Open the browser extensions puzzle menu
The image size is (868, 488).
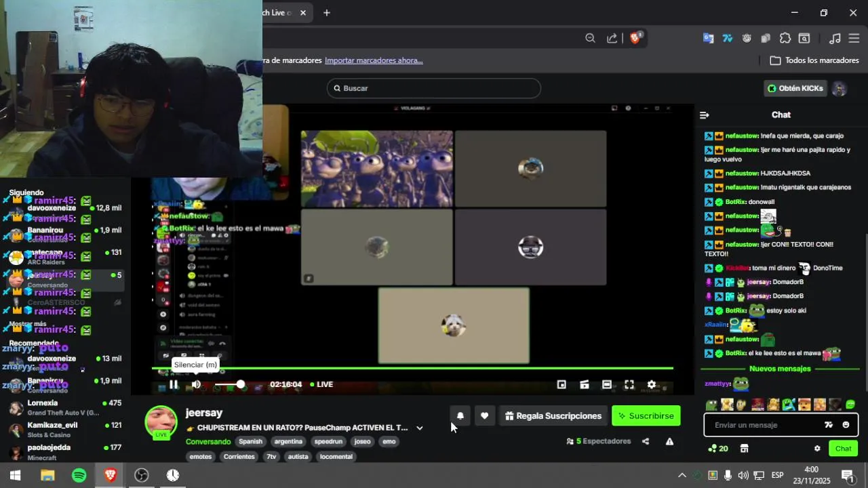(785, 39)
